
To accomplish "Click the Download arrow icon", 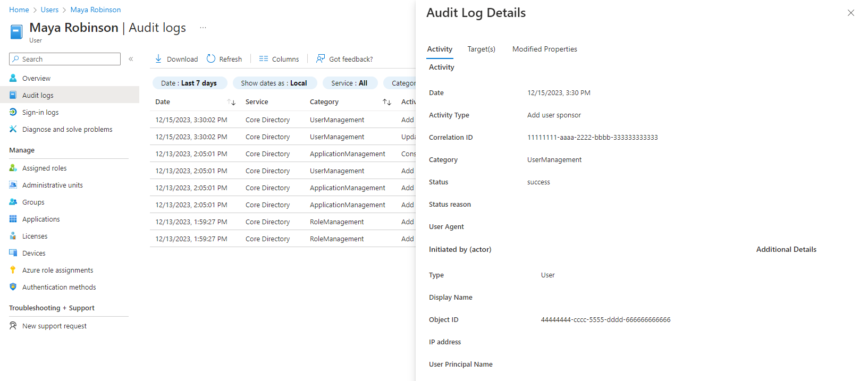I will pyautogui.click(x=158, y=58).
